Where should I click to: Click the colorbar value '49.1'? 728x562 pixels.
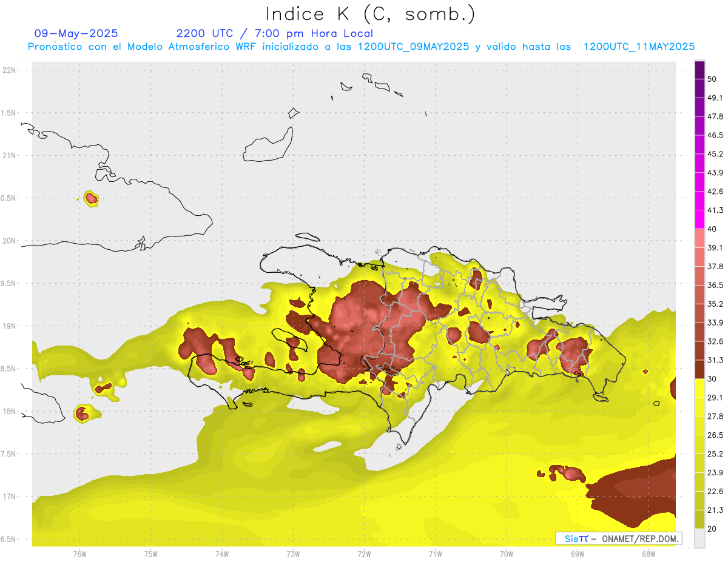pos(715,98)
